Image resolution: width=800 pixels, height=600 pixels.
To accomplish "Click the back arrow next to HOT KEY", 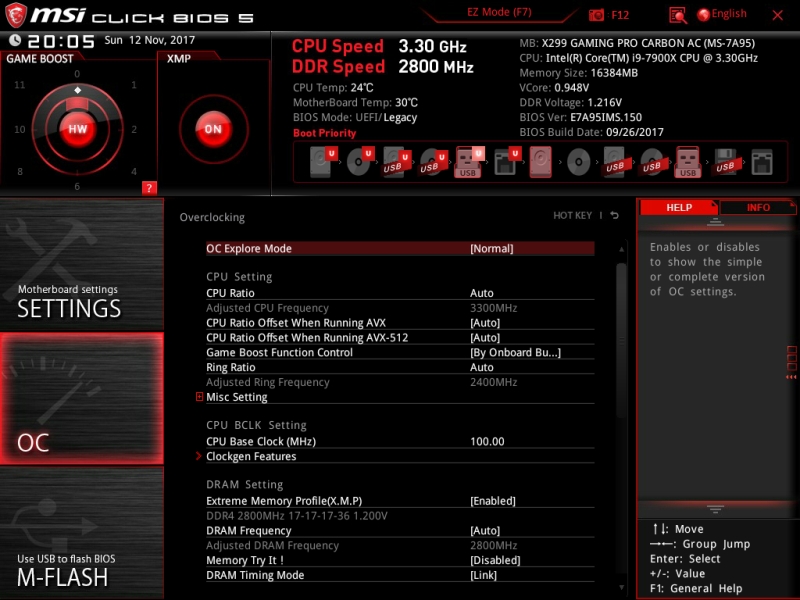I will pyautogui.click(x=614, y=215).
